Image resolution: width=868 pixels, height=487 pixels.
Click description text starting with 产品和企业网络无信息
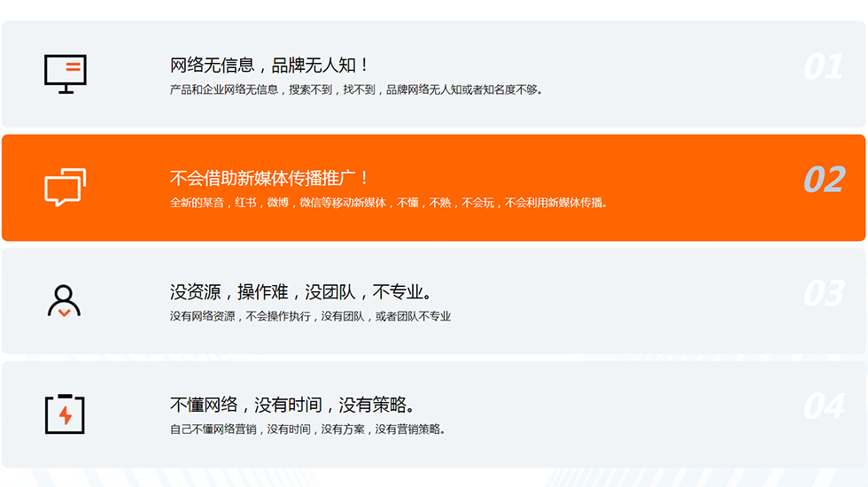(x=356, y=89)
